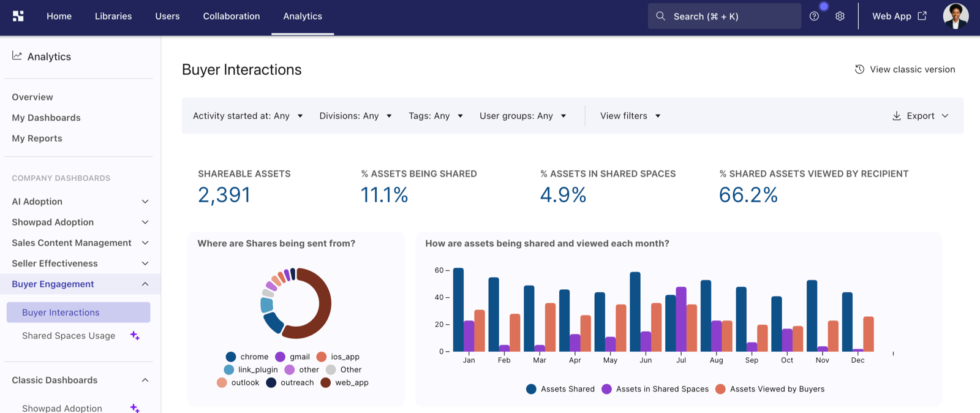
Task: Open My Dashboards in sidebar
Action: point(47,118)
